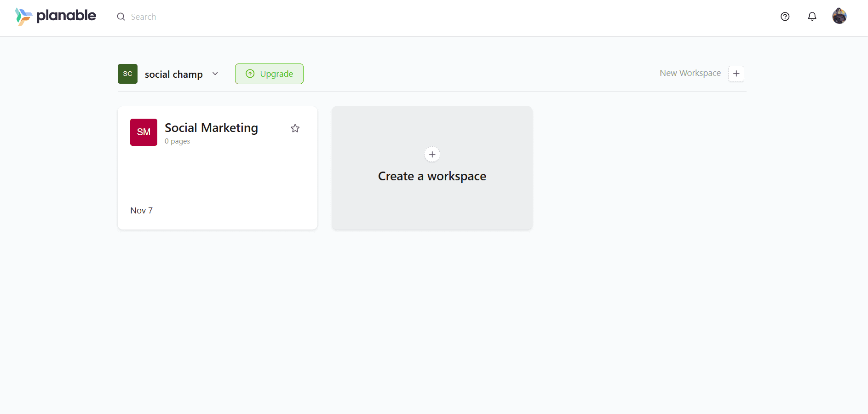Open the user profile avatar menu

[x=839, y=16]
